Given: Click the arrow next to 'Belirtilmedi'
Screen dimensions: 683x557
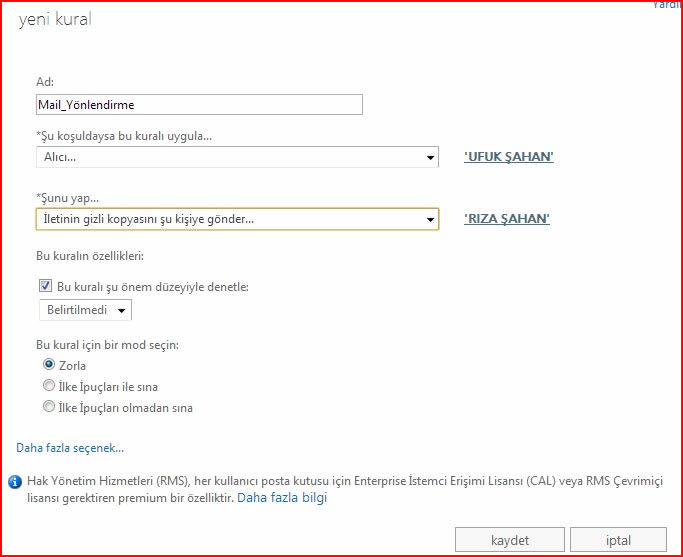Looking at the screenshot, I should [x=122, y=311].
